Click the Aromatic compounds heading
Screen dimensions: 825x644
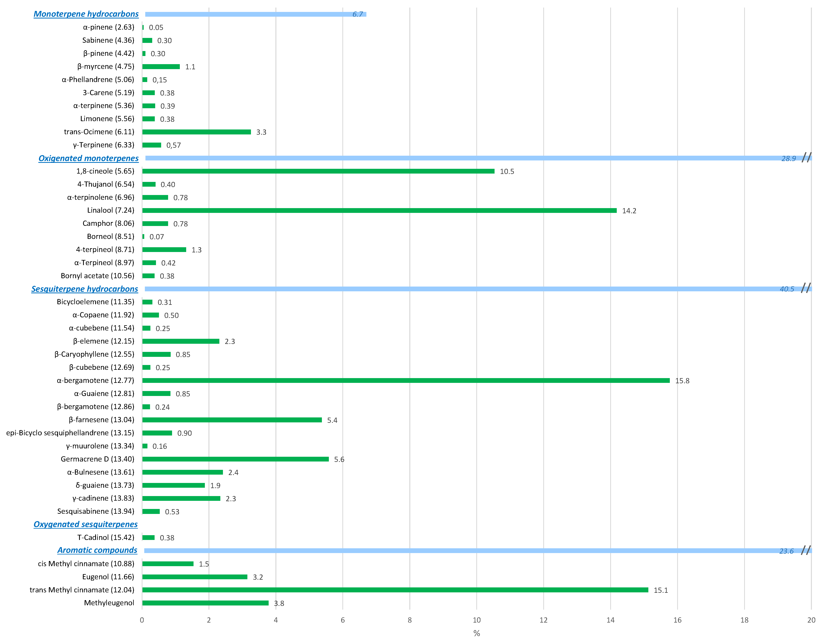[97, 550]
